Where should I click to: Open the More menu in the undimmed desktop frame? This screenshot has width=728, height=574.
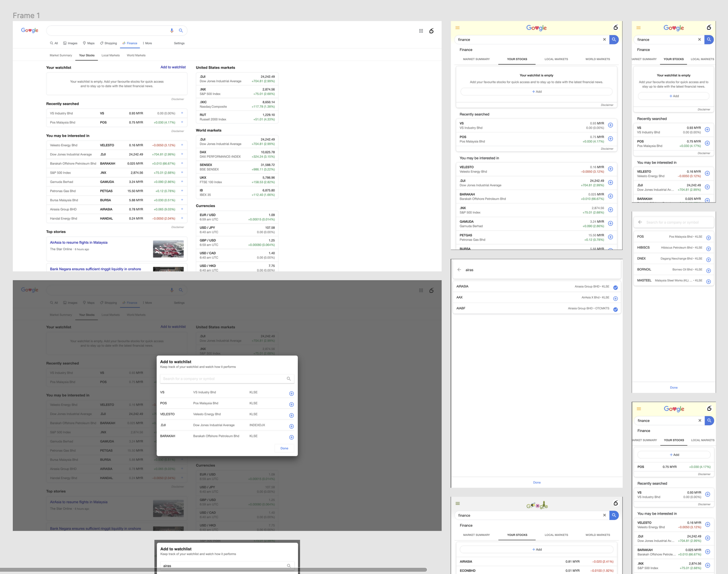[147, 43]
